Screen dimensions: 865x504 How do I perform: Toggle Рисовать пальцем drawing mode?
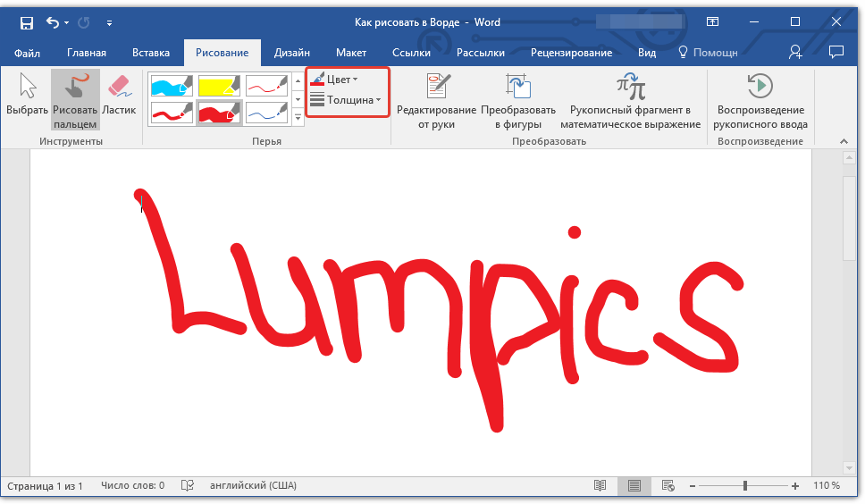point(75,97)
